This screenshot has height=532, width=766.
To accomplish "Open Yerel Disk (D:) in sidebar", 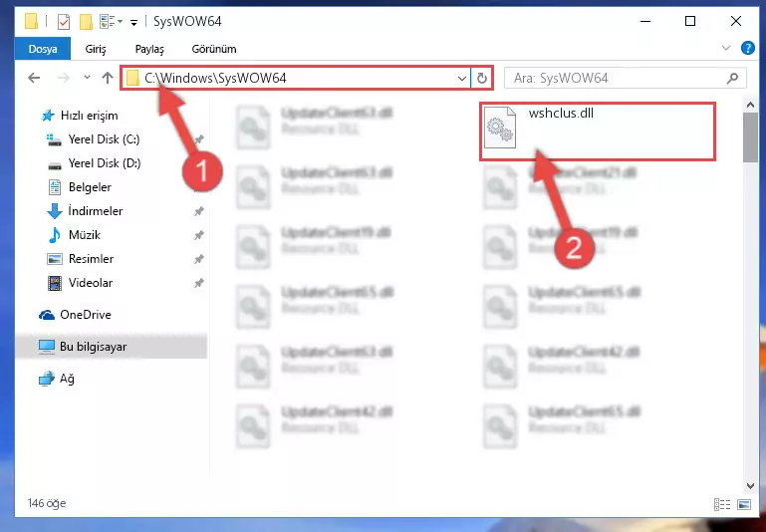I will (104, 163).
